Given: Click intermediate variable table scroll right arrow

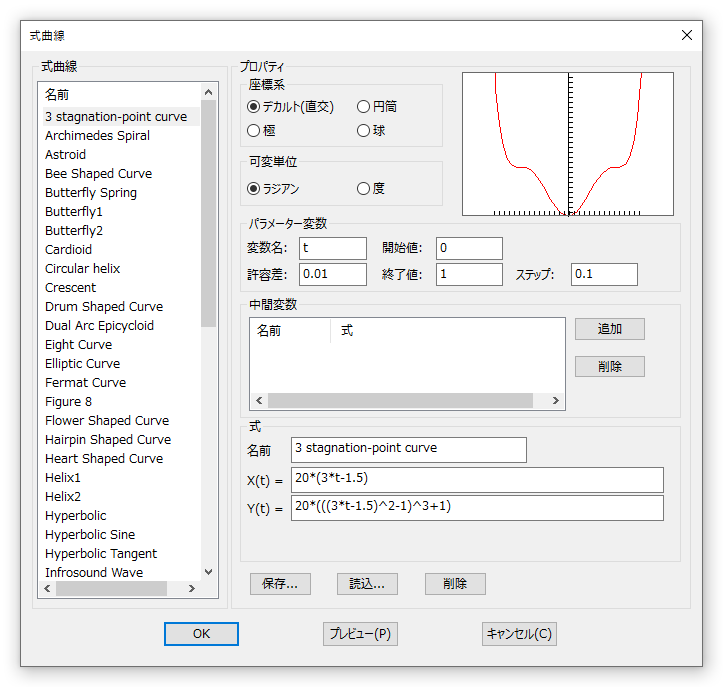Looking at the screenshot, I should click(x=556, y=400).
